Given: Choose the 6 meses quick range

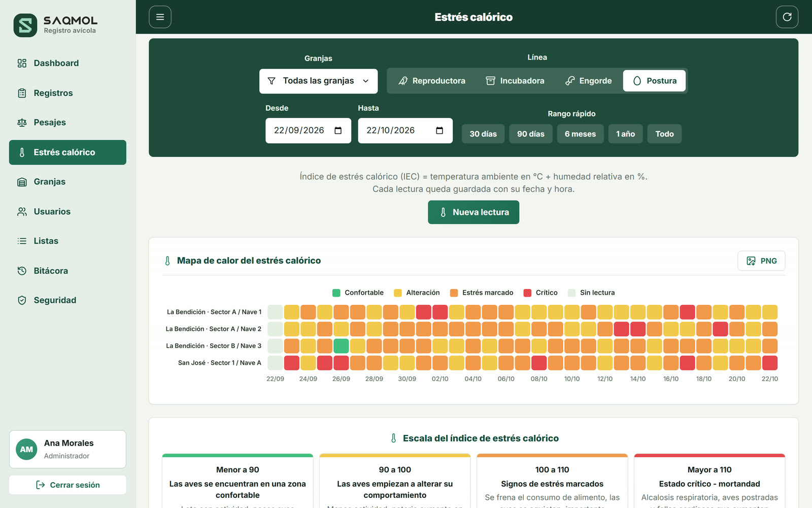Looking at the screenshot, I should click(581, 134).
